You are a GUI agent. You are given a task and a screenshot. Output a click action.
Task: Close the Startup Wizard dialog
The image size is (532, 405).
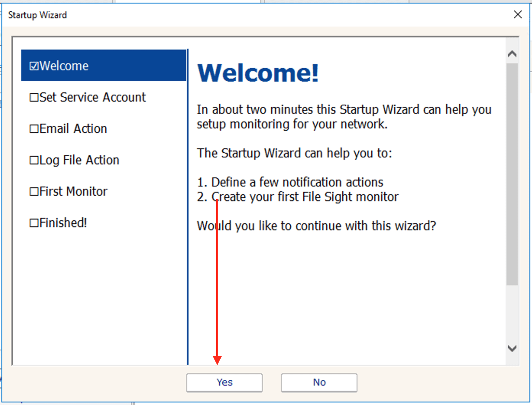click(517, 15)
